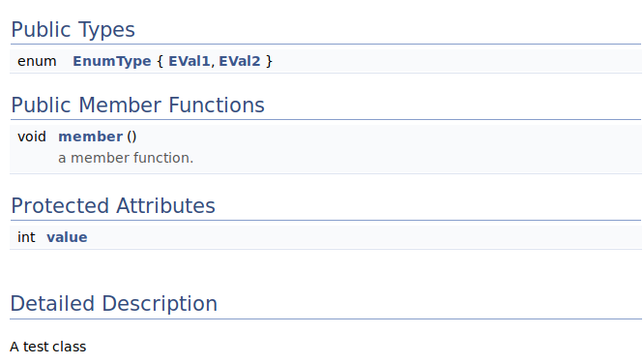
Task: Click the parentheses after member
Action: 132,136
